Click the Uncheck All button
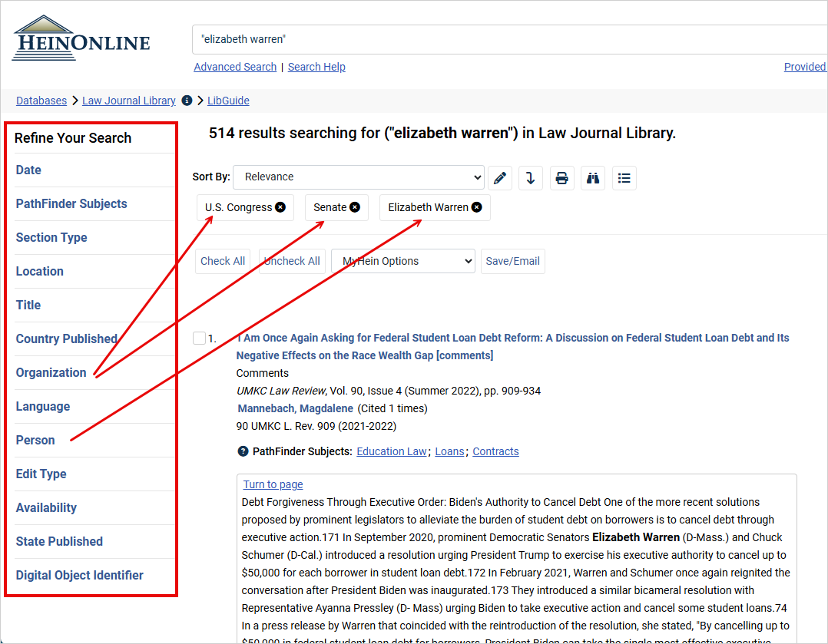The height and width of the screenshot is (644, 828). pos(292,261)
